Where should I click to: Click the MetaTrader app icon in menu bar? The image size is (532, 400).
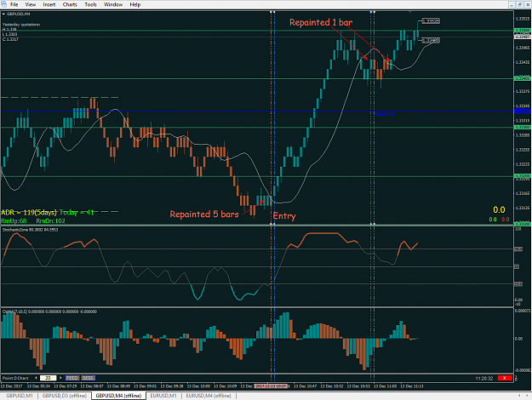3,4
